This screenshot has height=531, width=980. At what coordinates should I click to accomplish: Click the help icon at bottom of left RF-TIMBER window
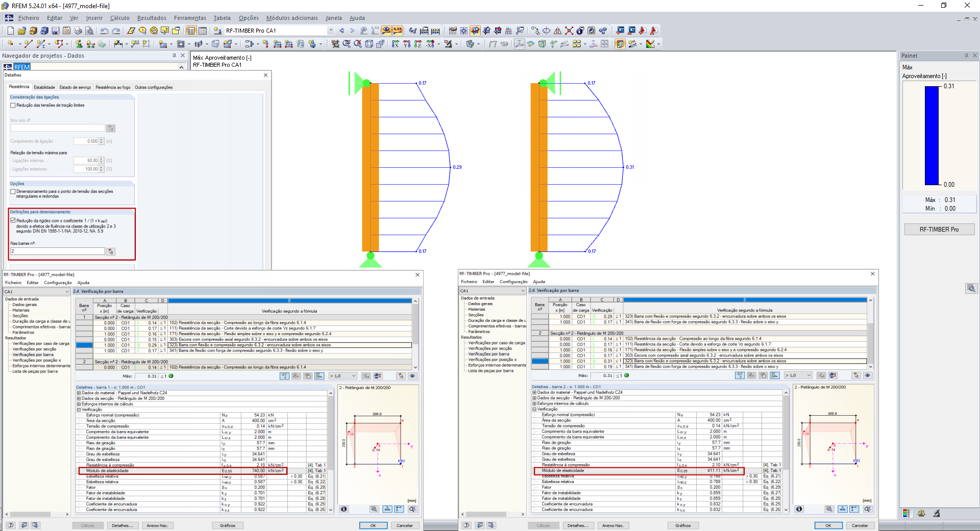point(11,525)
